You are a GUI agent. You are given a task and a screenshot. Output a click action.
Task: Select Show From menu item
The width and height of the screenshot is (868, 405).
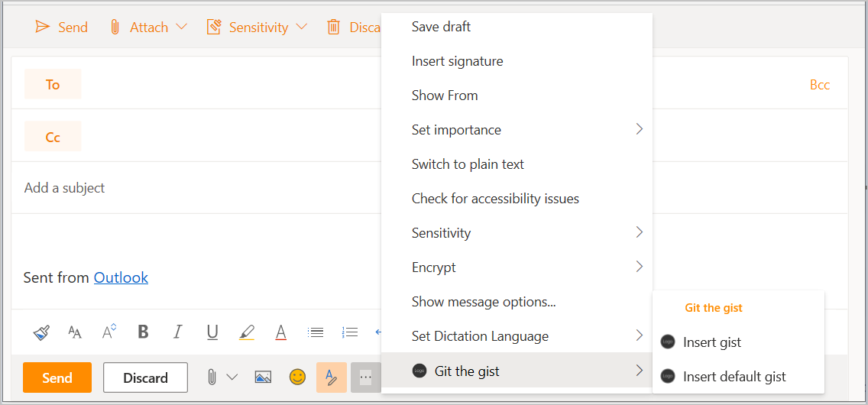click(x=517, y=96)
